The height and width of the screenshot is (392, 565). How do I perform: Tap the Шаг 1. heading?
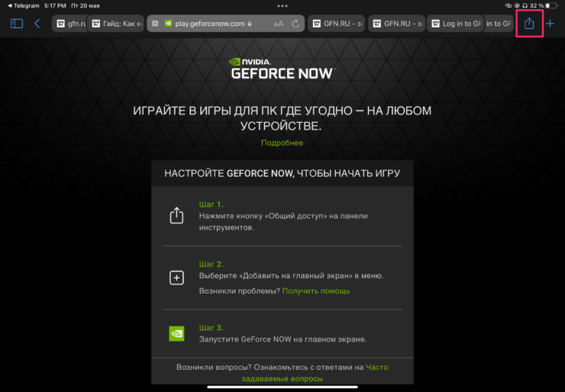211,204
